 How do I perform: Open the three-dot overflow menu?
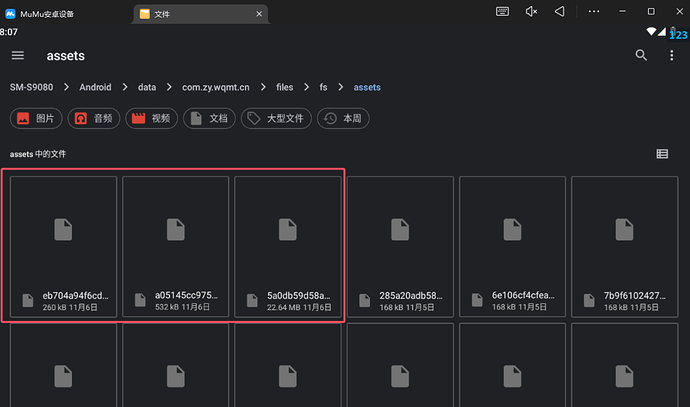pos(671,55)
